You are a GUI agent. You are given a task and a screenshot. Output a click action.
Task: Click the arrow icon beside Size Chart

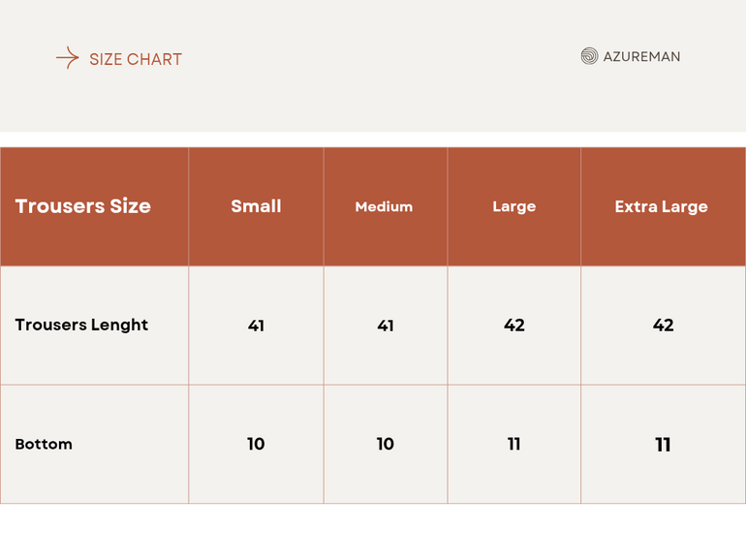67,58
